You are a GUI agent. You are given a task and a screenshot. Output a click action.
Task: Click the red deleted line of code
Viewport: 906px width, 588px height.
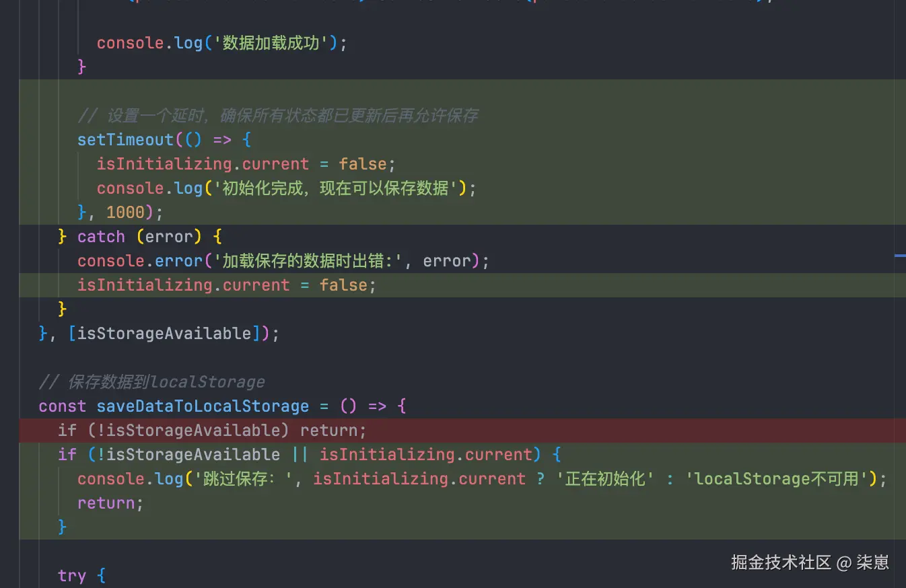pos(212,431)
